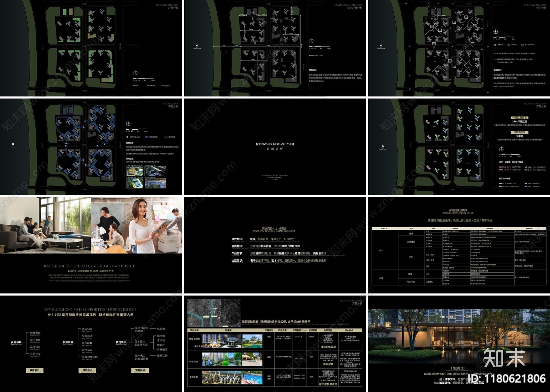Click the satellite site map image

pos(214,313)
